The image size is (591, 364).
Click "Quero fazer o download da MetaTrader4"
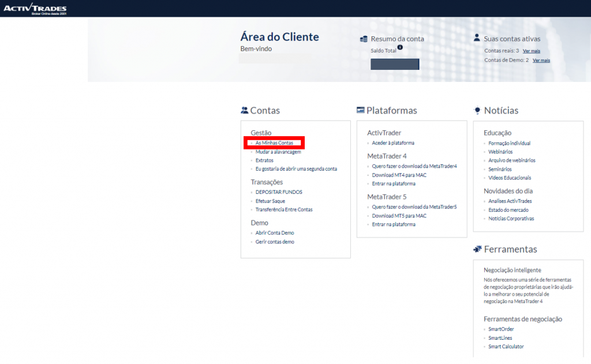tap(414, 166)
